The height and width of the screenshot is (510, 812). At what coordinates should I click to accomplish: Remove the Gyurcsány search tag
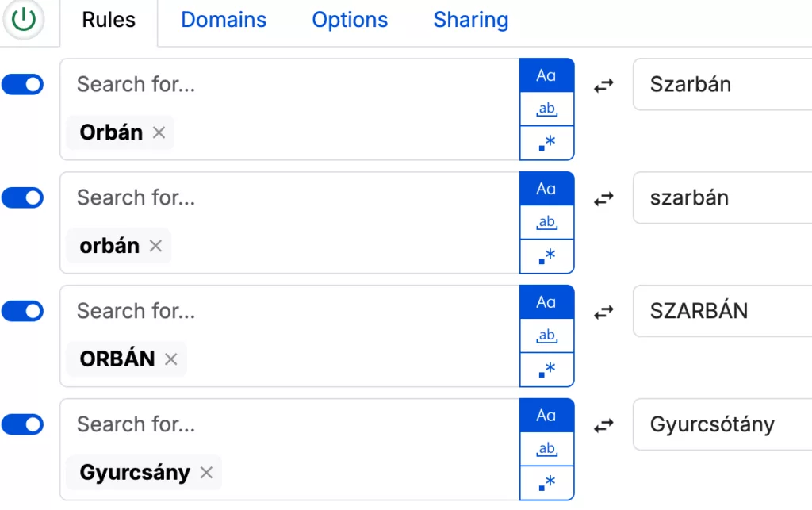tap(206, 473)
